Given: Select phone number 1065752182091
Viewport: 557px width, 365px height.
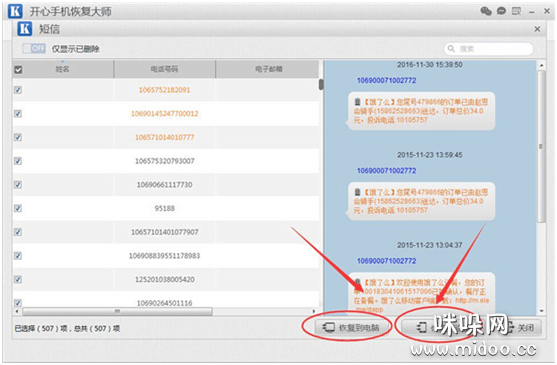Looking at the screenshot, I should click(164, 90).
